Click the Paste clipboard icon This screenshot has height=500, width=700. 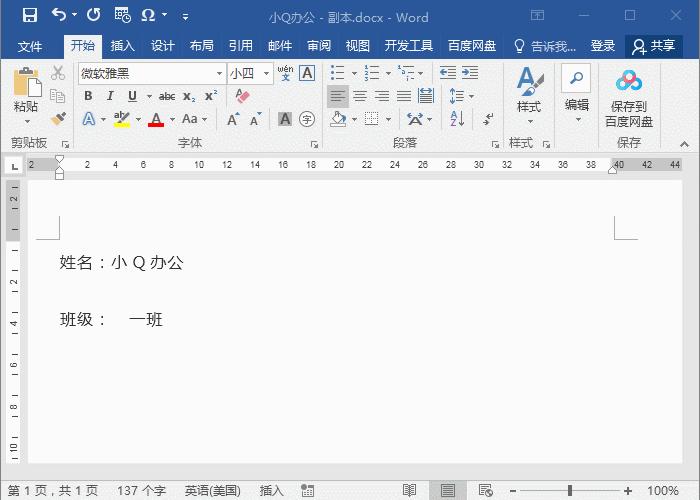coord(27,82)
